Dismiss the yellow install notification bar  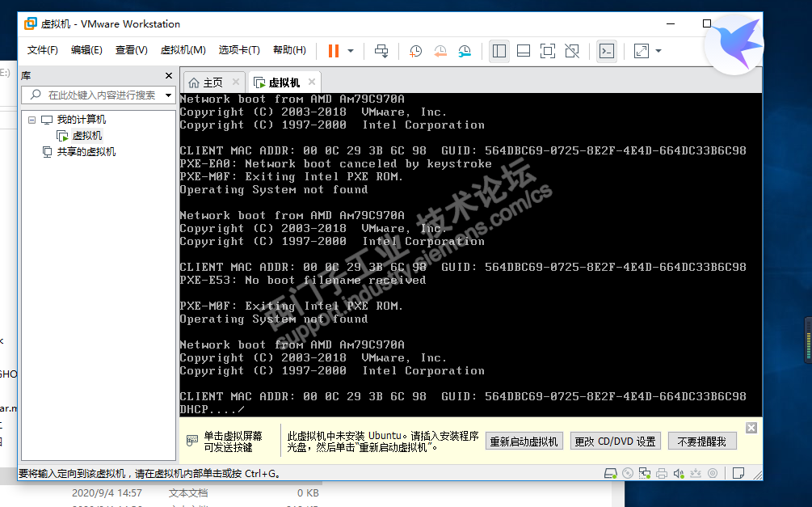pyautogui.click(x=751, y=428)
